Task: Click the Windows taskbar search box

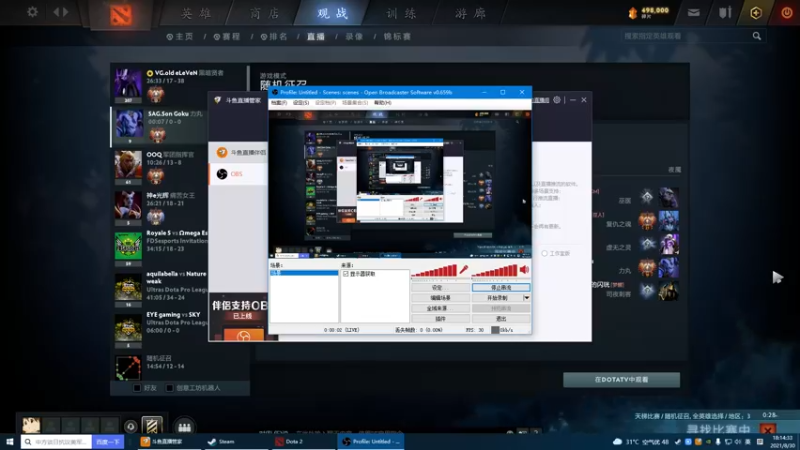Action: 57,442
